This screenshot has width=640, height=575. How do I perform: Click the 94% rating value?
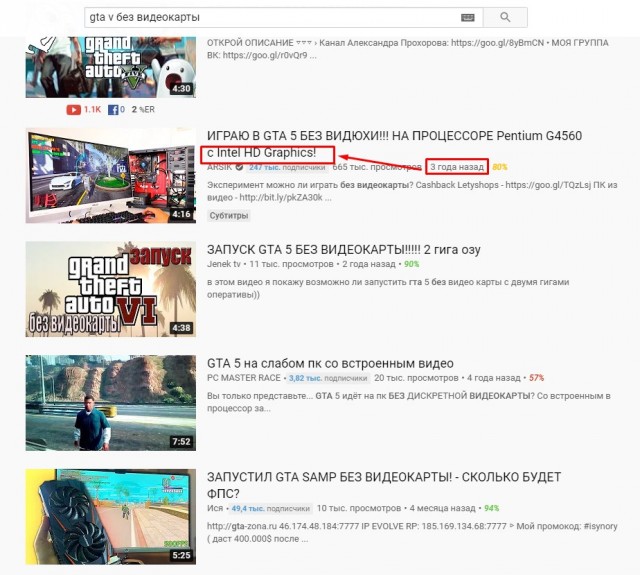click(x=491, y=508)
